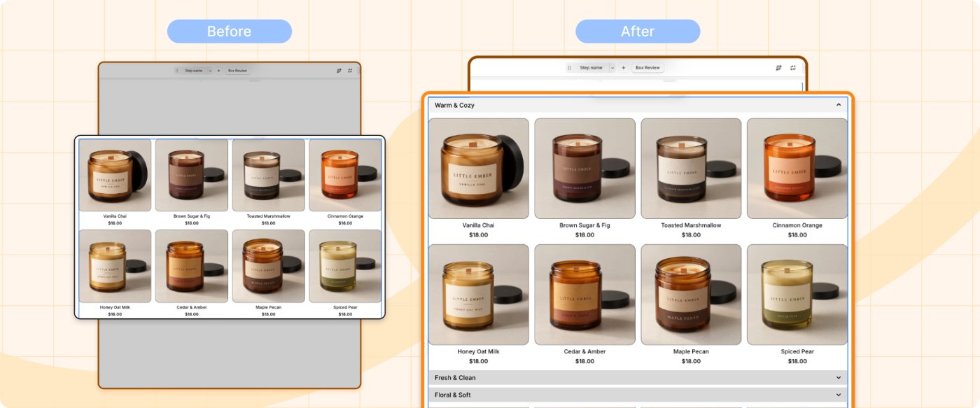Click the plus icon in the Before toolbar
Viewport: 980px width, 408px height.
[218, 71]
